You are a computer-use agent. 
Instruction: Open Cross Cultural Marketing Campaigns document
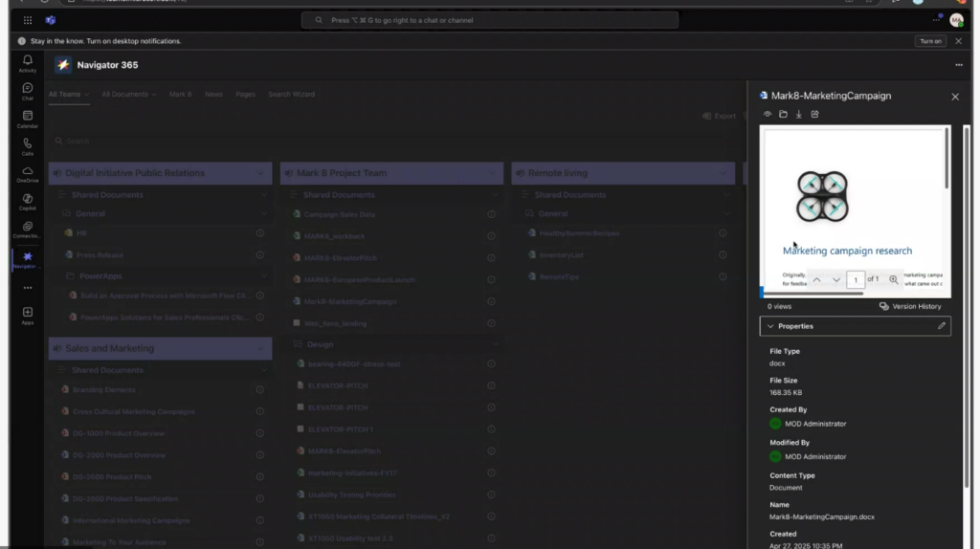[134, 411]
